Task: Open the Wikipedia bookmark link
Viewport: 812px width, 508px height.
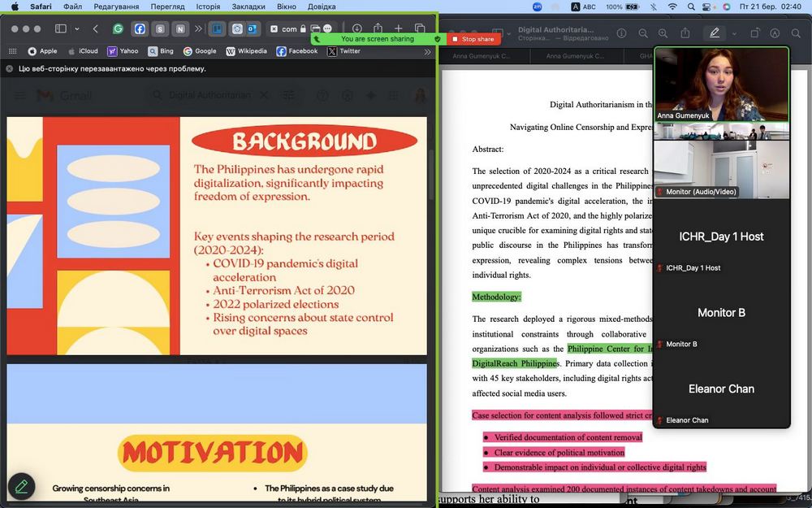Action: coord(246,51)
